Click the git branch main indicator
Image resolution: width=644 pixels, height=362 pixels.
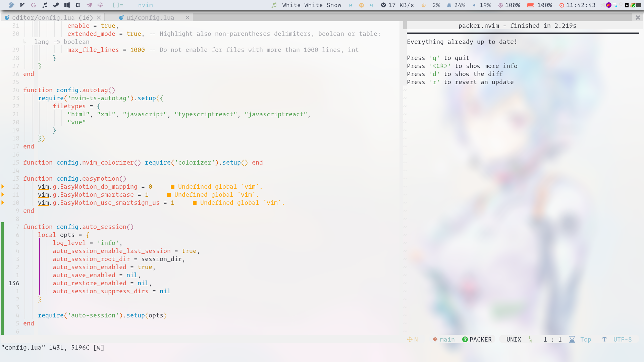(x=443, y=340)
